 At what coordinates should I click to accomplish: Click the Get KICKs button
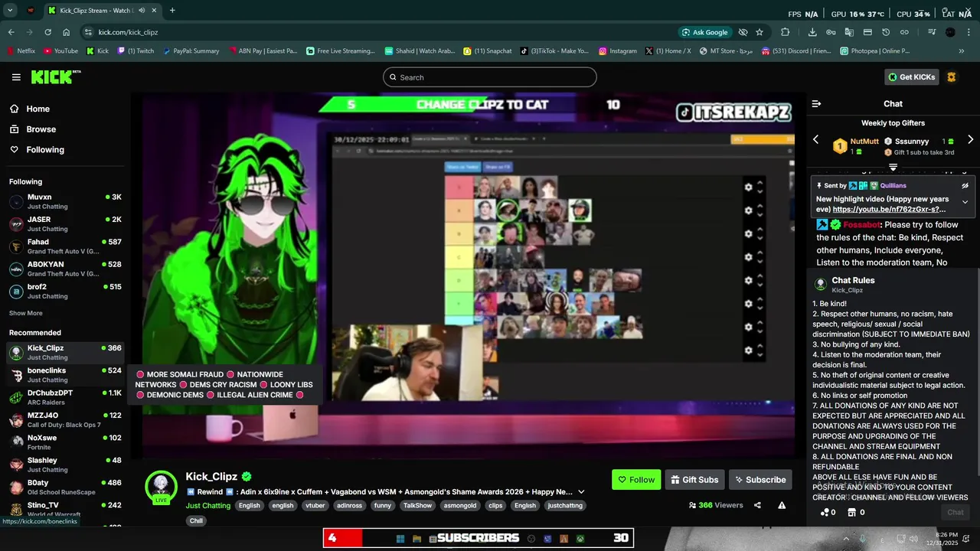[x=912, y=77]
